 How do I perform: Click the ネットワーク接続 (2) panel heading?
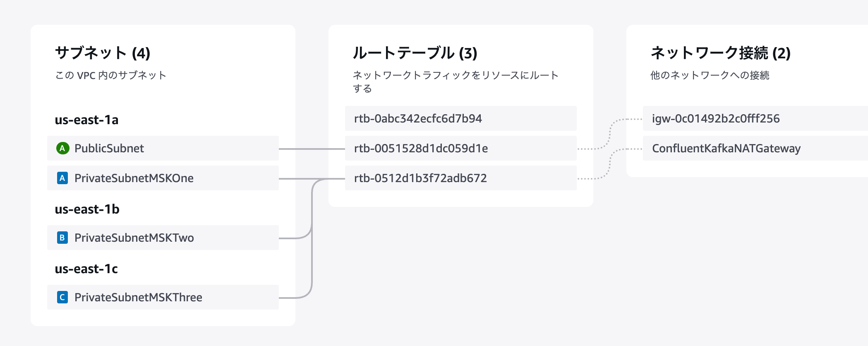(x=721, y=53)
